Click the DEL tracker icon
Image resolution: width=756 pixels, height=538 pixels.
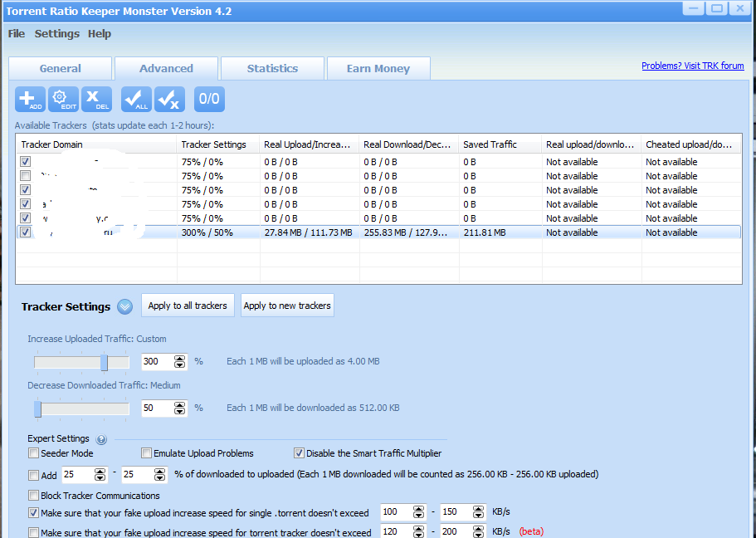pos(96,99)
